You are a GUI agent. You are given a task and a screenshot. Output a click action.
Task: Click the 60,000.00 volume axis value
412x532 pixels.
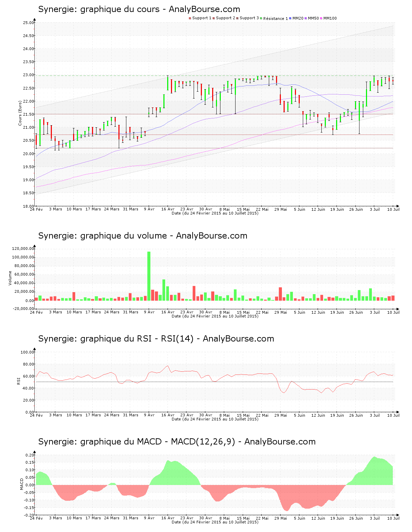pos(24,275)
